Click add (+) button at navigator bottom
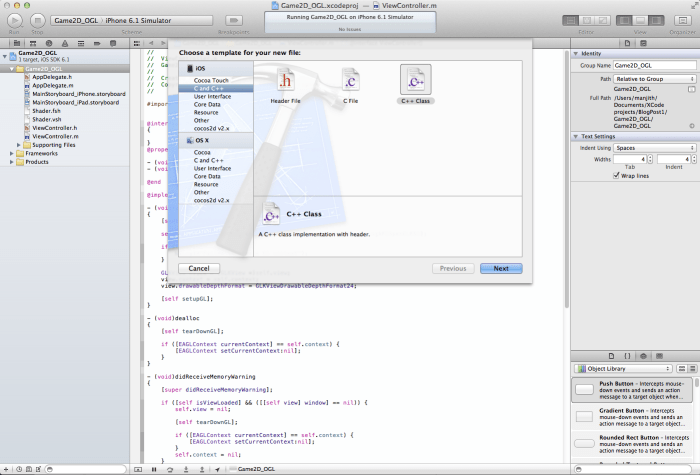Viewport: 700px width, 475px height. tap(6, 469)
